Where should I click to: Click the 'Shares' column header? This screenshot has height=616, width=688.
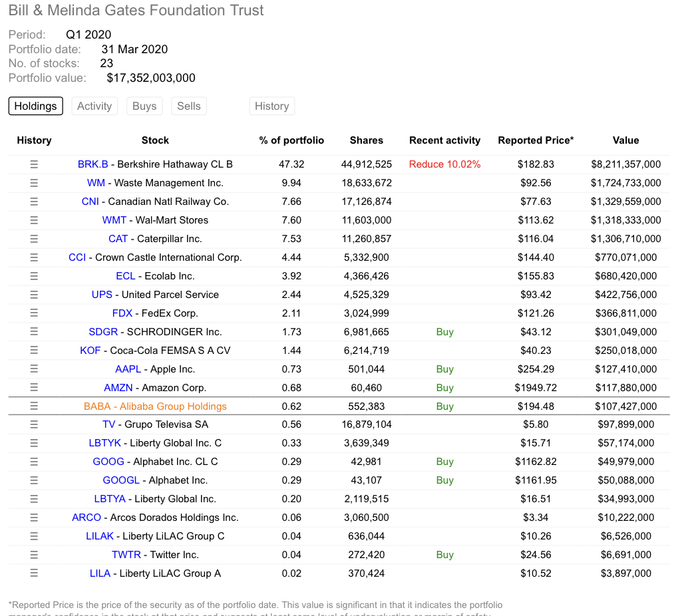[367, 140]
